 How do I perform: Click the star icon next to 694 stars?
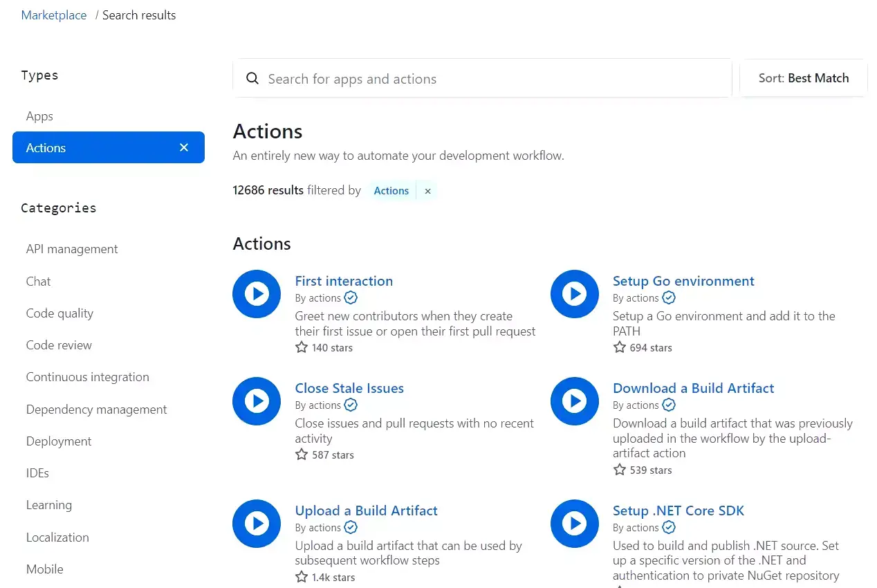619,347
